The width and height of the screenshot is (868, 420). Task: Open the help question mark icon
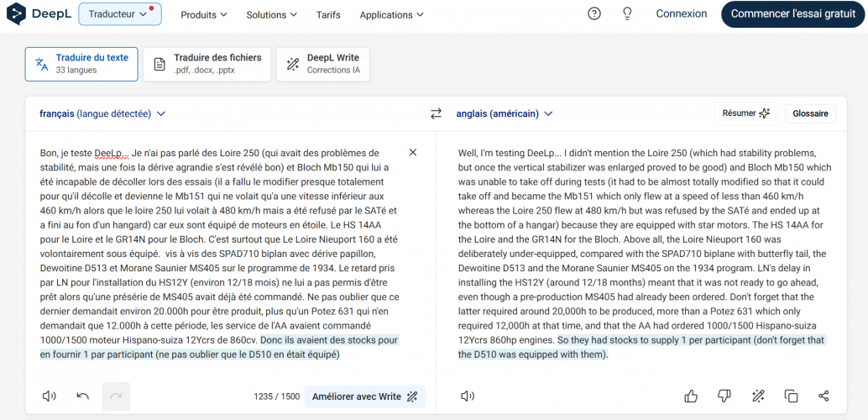(594, 14)
